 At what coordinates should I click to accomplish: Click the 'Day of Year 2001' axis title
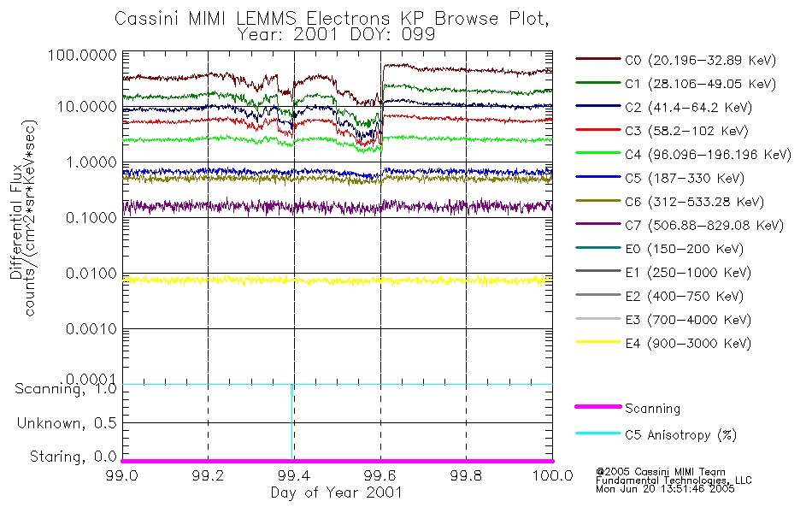point(336,492)
